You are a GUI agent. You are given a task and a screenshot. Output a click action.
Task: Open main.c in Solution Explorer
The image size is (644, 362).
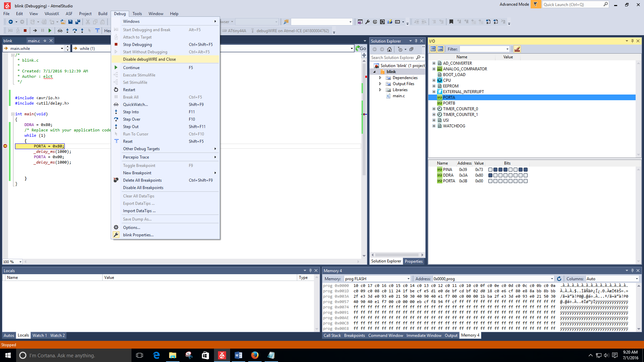click(398, 96)
